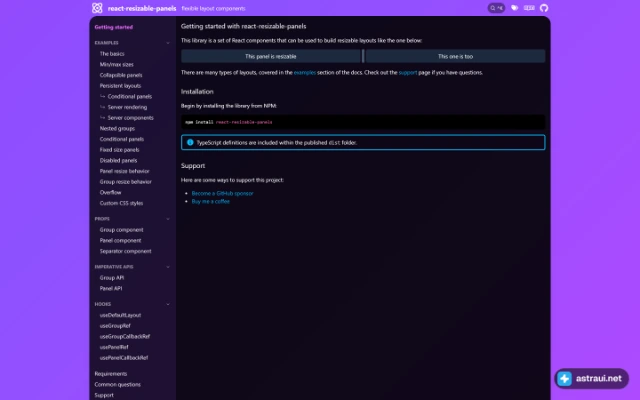Open the Group API page
This screenshot has height=400, width=640.
tap(112, 278)
